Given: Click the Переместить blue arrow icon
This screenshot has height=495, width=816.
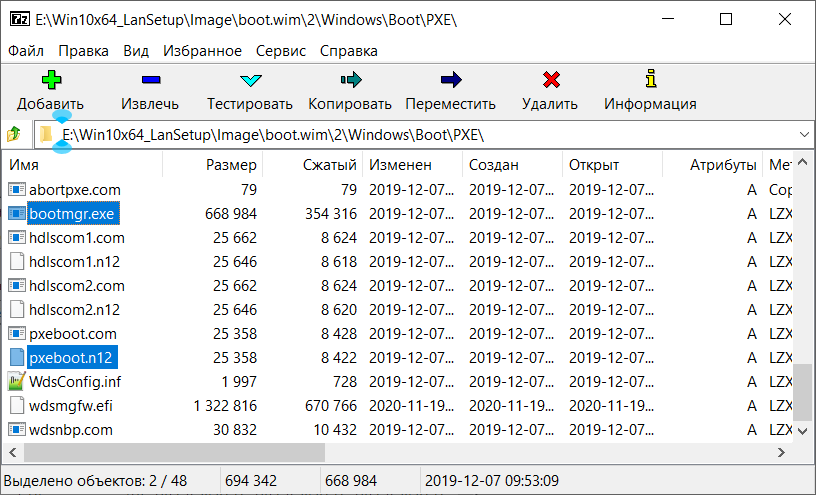Looking at the screenshot, I should tap(451, 80).
